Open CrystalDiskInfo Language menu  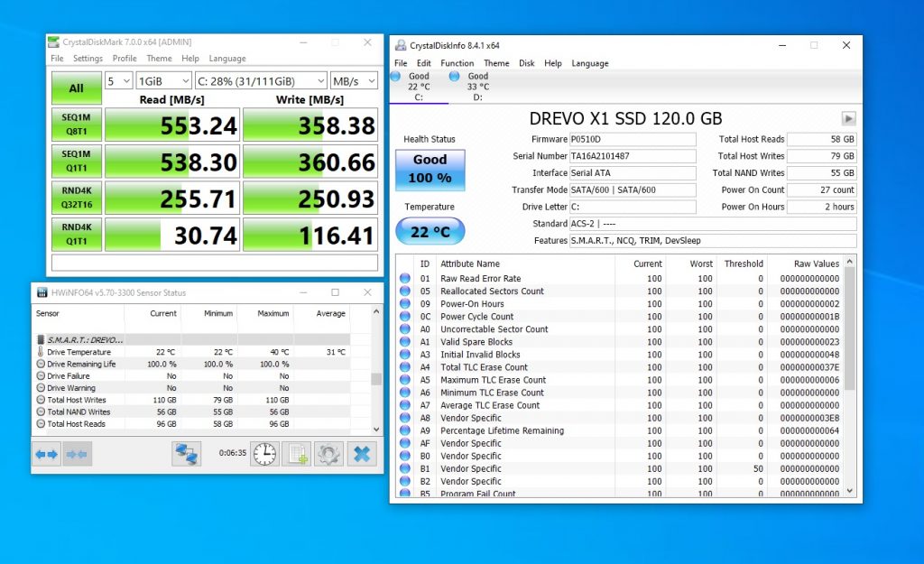pyautogui.click(x=590, y=63)
